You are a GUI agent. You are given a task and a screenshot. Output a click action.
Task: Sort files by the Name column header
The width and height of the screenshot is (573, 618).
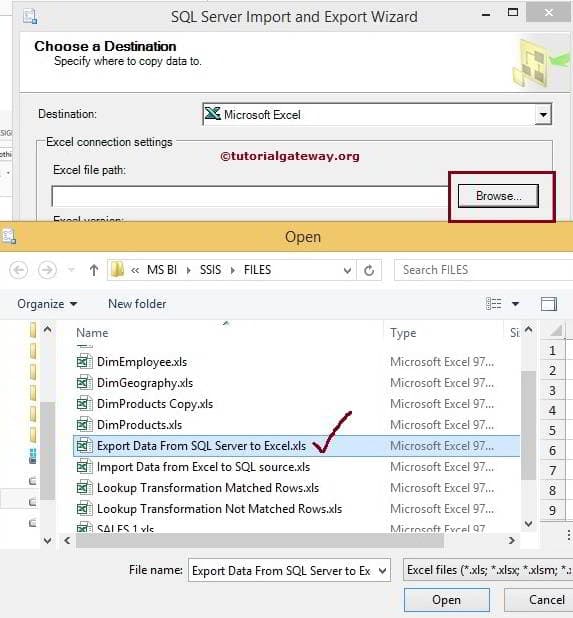coord(92,333)
